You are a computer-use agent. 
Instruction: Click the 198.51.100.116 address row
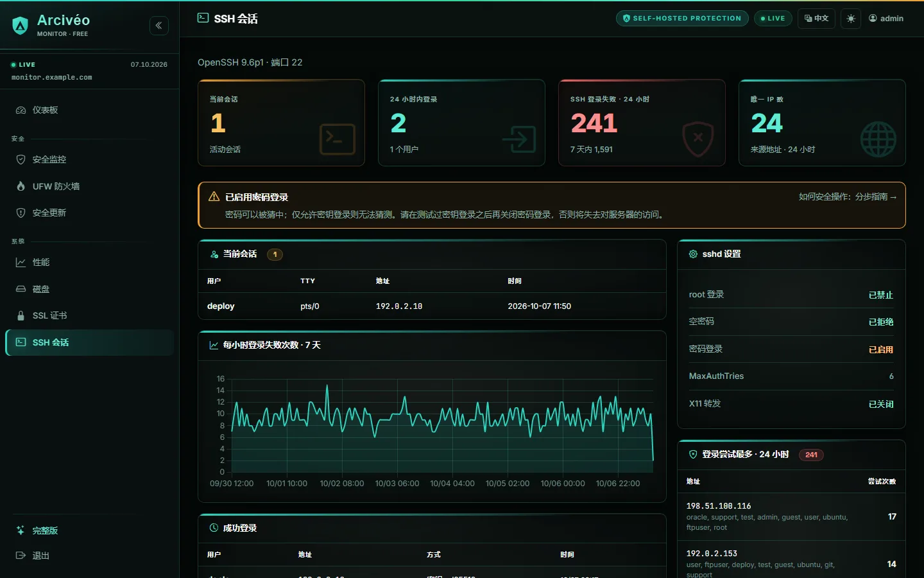(x=791, y=517)
